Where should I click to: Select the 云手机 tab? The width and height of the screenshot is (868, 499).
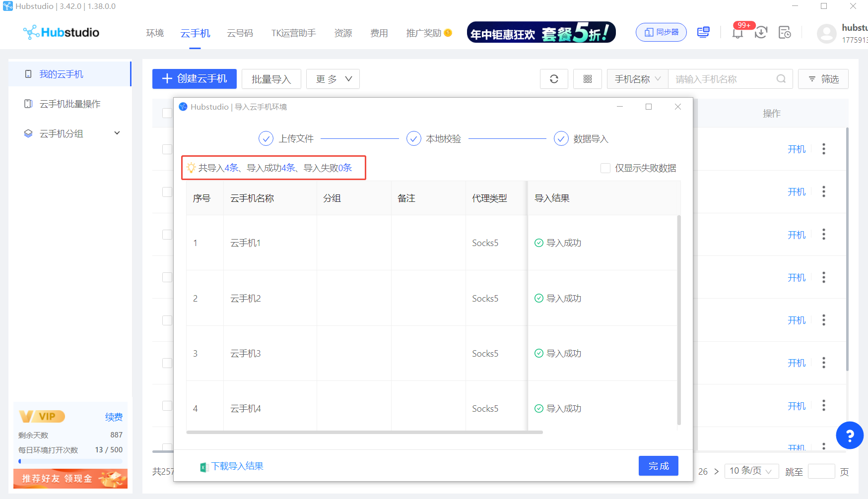(x=195, y=33)
